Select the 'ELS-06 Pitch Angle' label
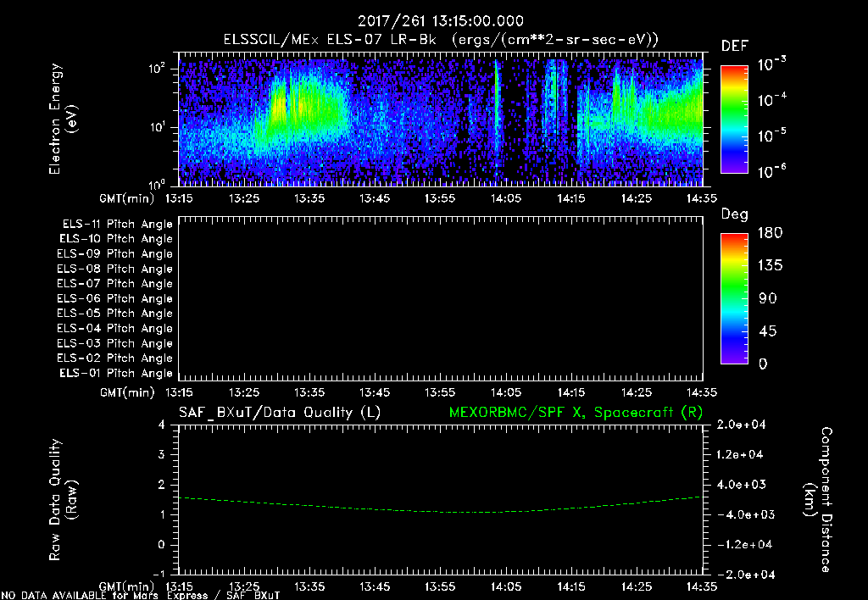 point(114,298)
